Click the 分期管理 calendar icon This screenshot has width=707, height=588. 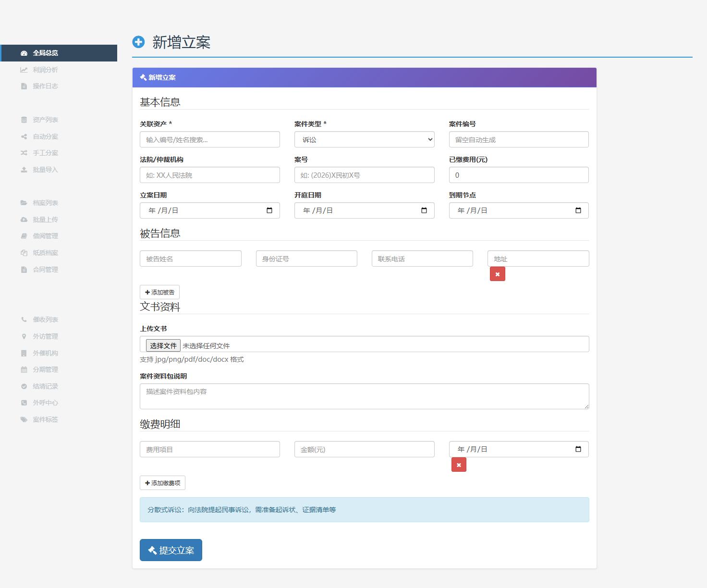click(24, 369)
